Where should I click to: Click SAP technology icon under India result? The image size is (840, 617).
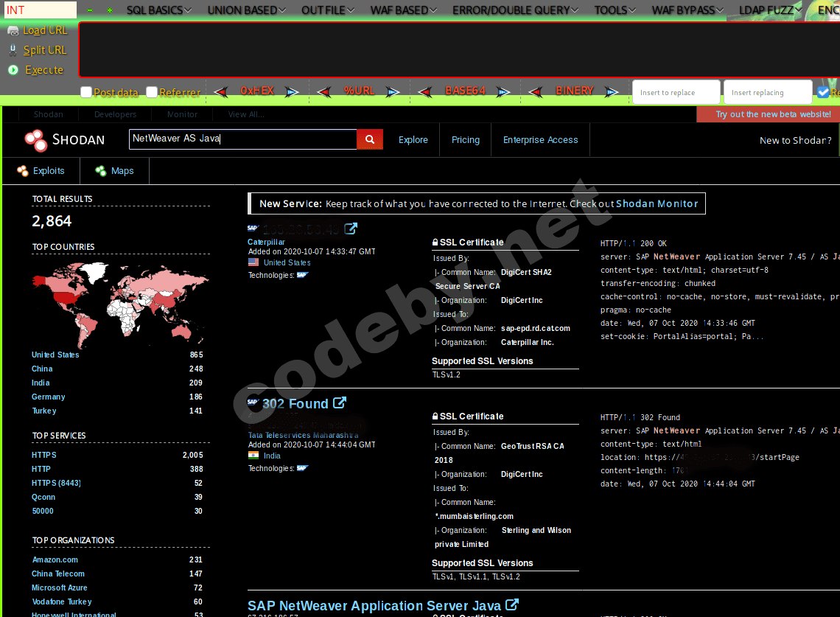click(303, 468)
